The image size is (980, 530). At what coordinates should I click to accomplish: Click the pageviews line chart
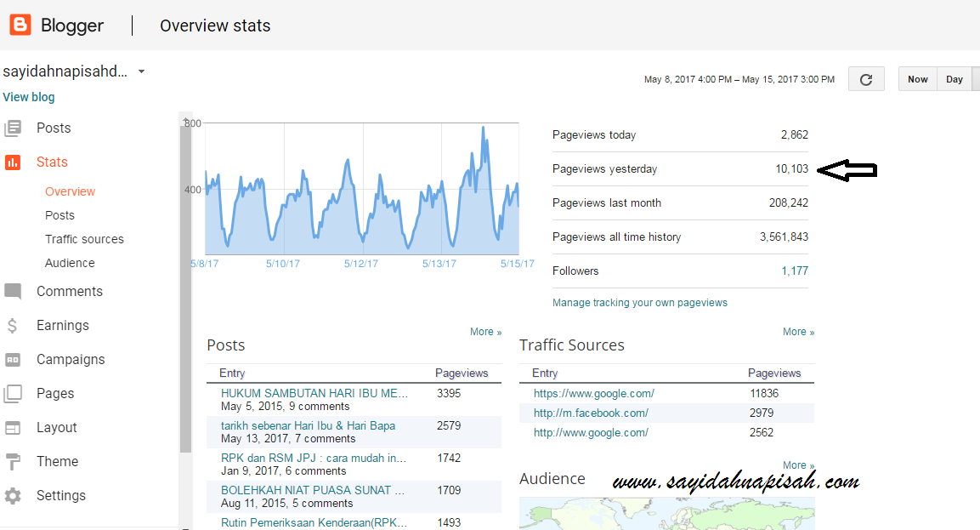[x=362, y=189]
